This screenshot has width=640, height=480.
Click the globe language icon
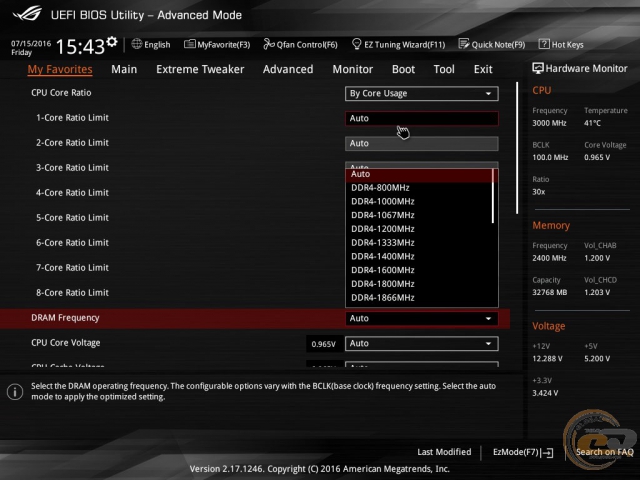137,44
